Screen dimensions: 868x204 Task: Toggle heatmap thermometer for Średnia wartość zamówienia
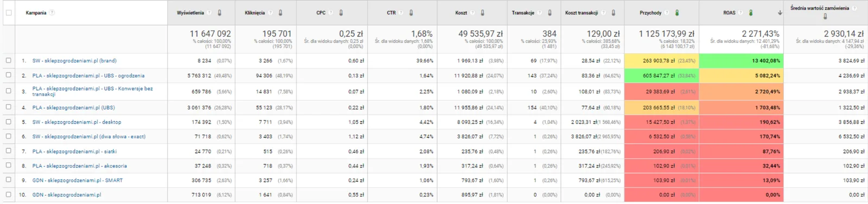(x=825, y=16)
